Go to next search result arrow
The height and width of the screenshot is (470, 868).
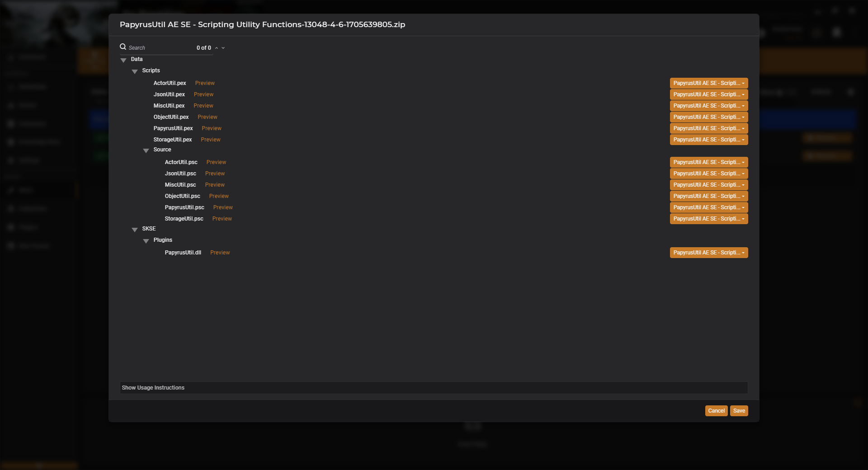point(223,48)
